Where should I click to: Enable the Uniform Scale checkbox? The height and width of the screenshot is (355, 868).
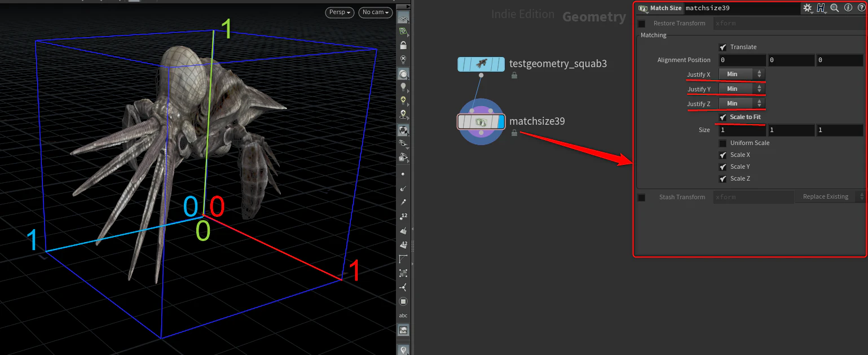pyautogui.click(x=723, y=143)
